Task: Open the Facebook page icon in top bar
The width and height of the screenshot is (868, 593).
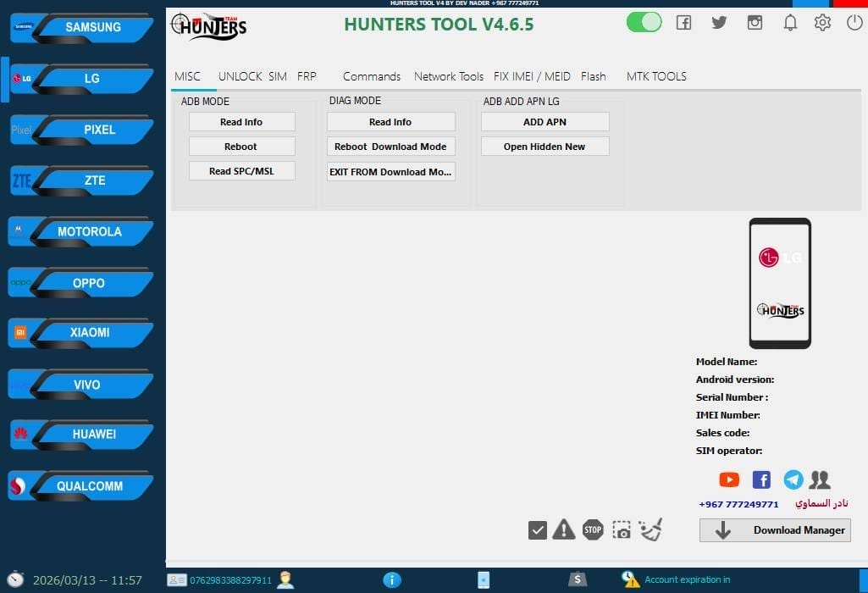Action: coord(683,23)
